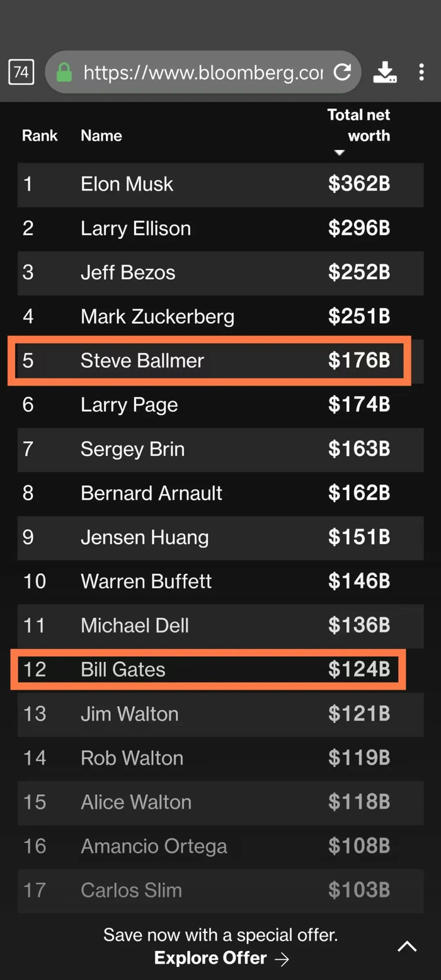This screenshot has height=980, width=441.
Task: Sort the table by Rank column
Action: click(40, 135)
